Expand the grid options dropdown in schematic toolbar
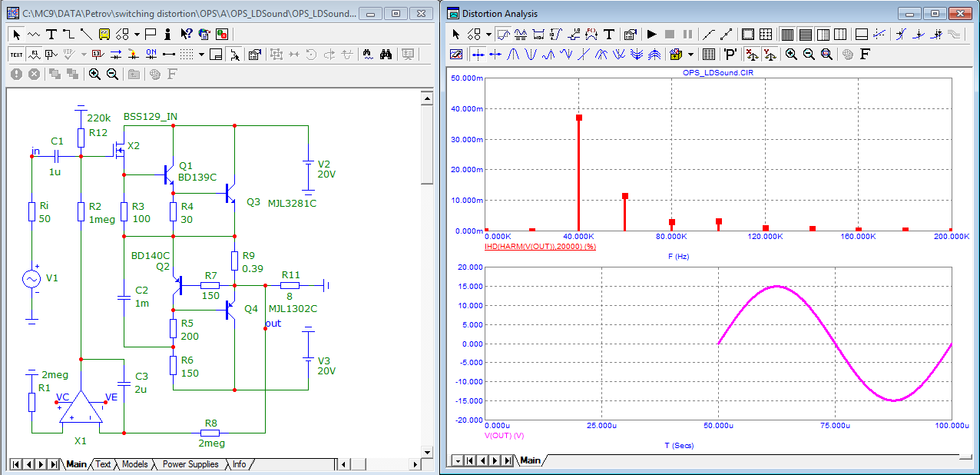 [201, 54]
